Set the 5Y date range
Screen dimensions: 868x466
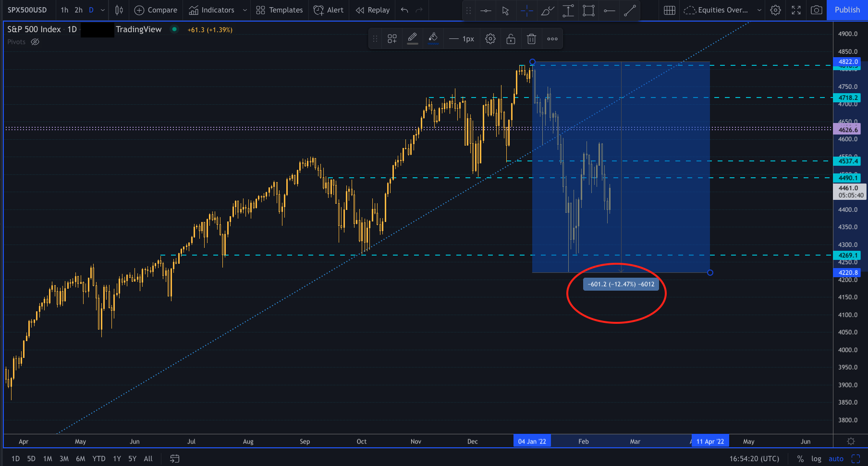[x=132, y=459]
